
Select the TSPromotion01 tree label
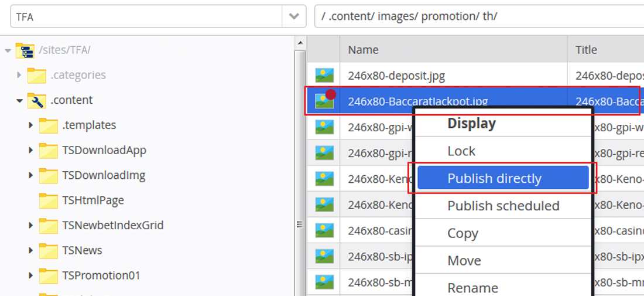click(101, 275)
